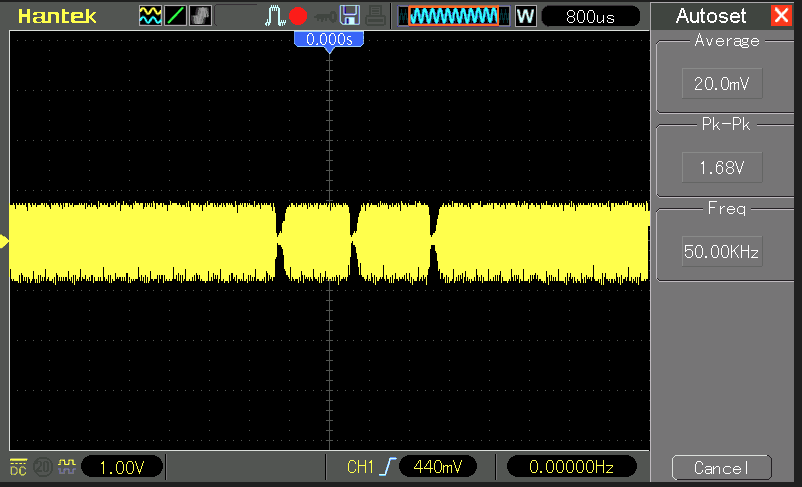Click the green diagonal line icon
802x487 pixels.
(x=175, y=16)
